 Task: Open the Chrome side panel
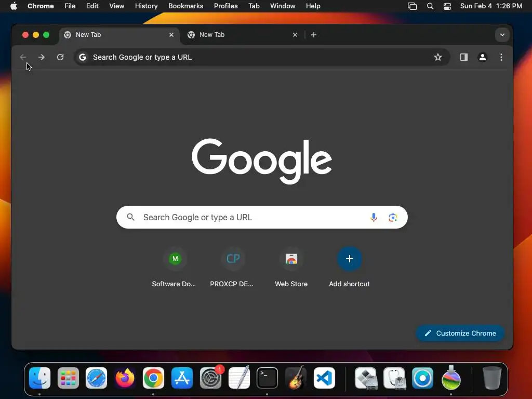(x=464, y=57)
